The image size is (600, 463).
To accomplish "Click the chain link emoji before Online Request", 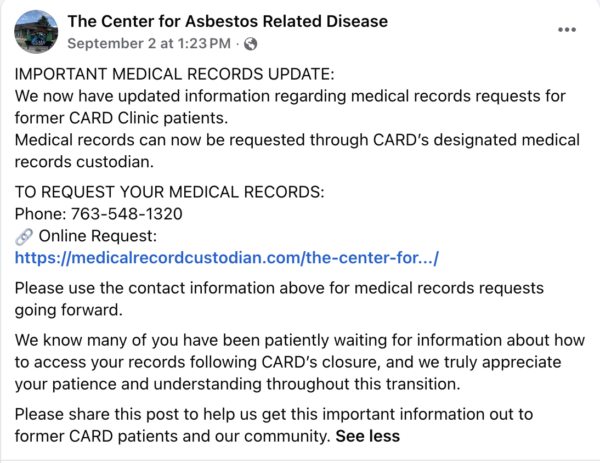I will (x=24, y=236).
